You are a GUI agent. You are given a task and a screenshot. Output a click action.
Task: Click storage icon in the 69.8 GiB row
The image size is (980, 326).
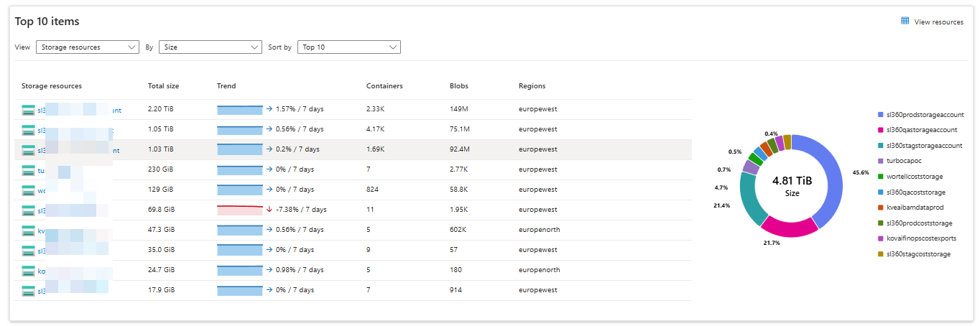[x=28, y=210]
